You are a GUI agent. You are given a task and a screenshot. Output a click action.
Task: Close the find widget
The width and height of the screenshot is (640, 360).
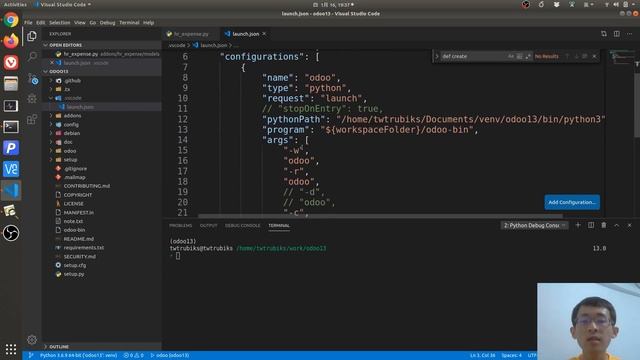594,56
